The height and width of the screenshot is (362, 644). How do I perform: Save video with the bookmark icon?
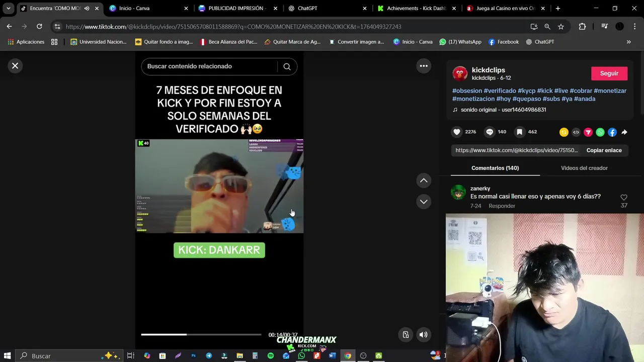(x=519, y=132)
